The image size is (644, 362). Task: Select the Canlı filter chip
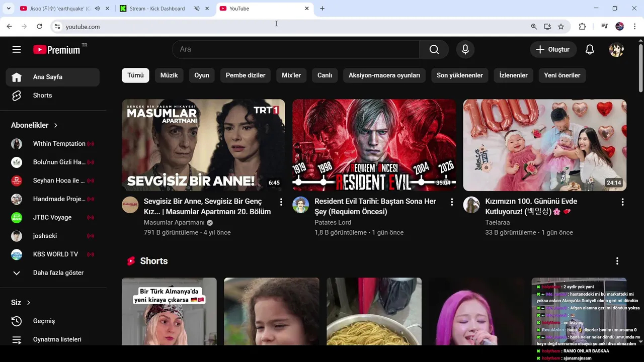pyautogui.click(x=325, y=75)
